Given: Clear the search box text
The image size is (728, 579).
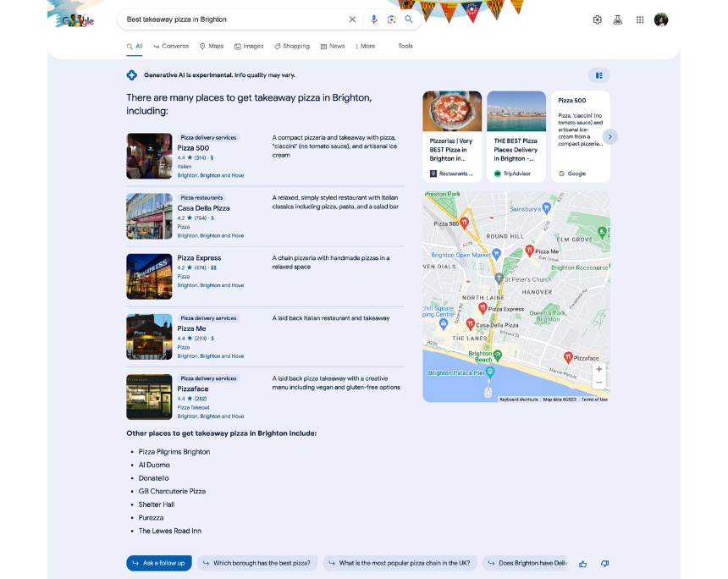Looking at the screenshot, I should tap(353, 19).
